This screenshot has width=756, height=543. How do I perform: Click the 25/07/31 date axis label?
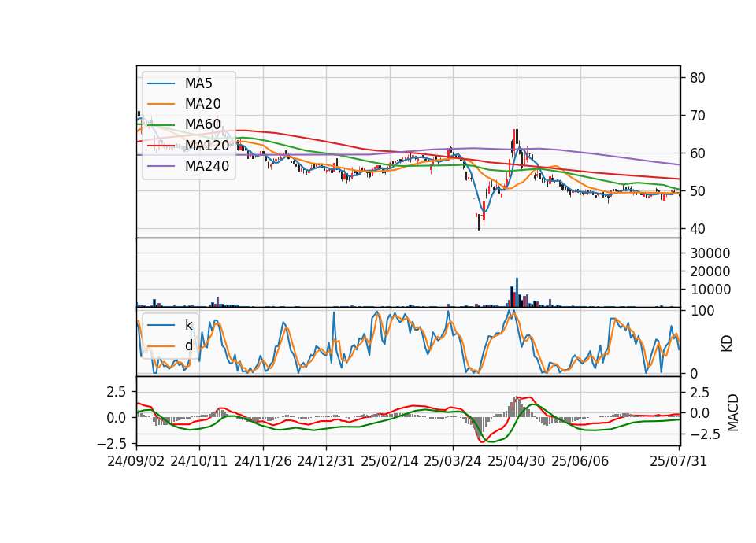(678, 461)
